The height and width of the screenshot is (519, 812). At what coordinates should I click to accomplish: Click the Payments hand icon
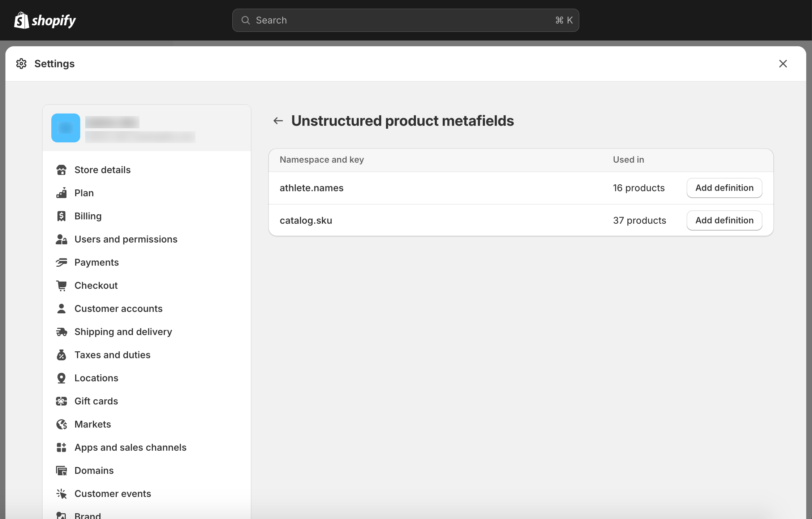point(61,262)
